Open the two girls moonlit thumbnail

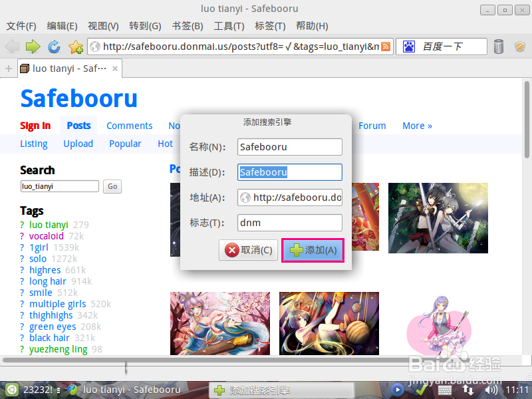click(x=438, y=218)
